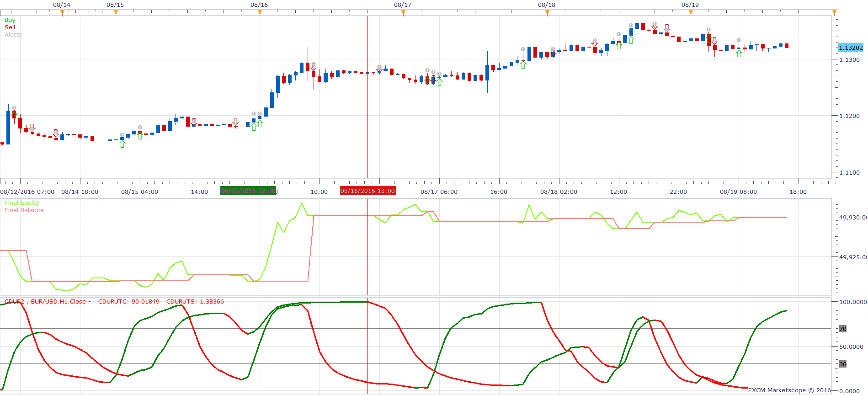Click the orange 08/18 day marker triangle
The width and height of the screenshot is (868, 395).
click(547, 13)
